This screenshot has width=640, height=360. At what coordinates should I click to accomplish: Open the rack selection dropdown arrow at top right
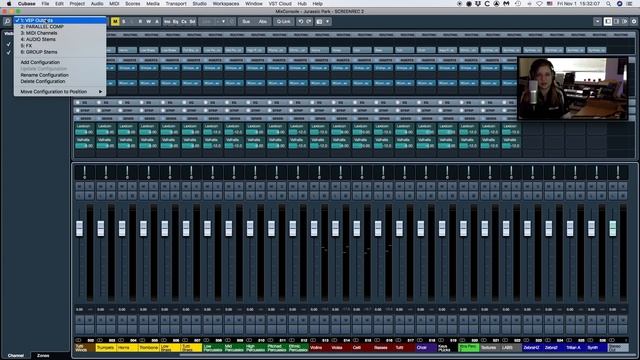[x=597, y=21]
